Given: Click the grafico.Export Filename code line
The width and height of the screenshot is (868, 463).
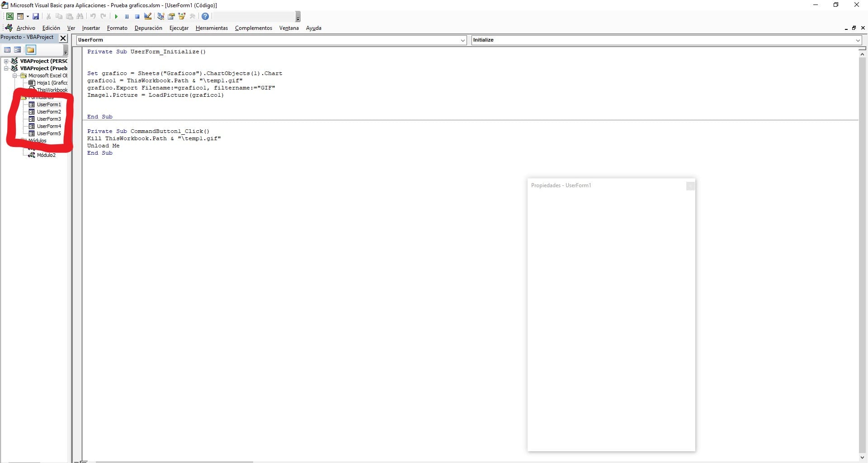Looking at the screenshot, I should tap(181, 88).
